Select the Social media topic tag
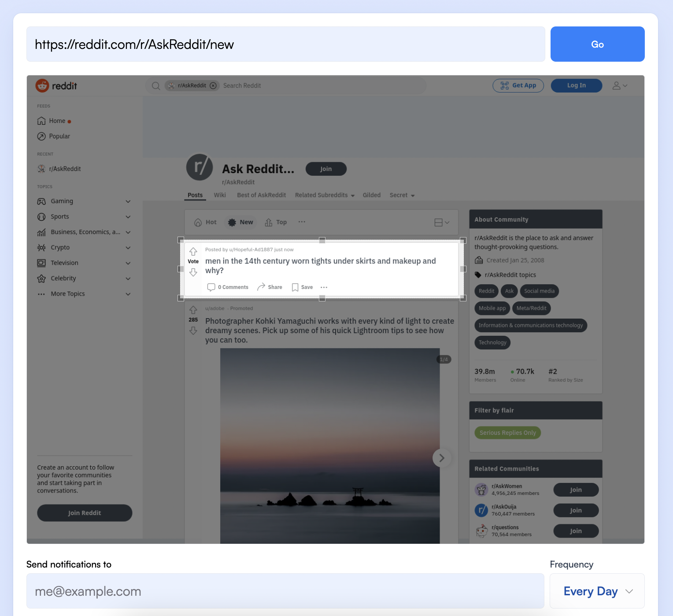 tap(539, 291)
